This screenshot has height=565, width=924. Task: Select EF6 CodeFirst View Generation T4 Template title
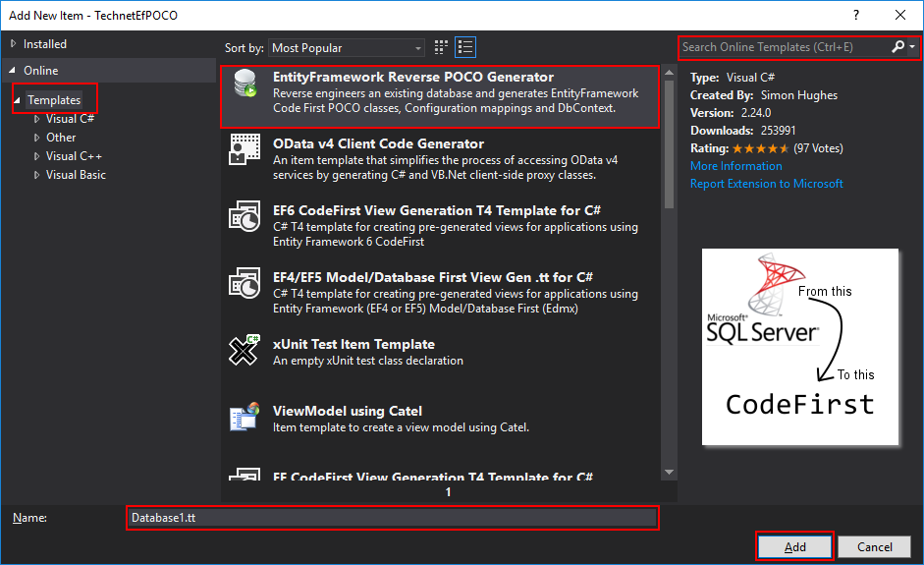(x=437, y=210)
